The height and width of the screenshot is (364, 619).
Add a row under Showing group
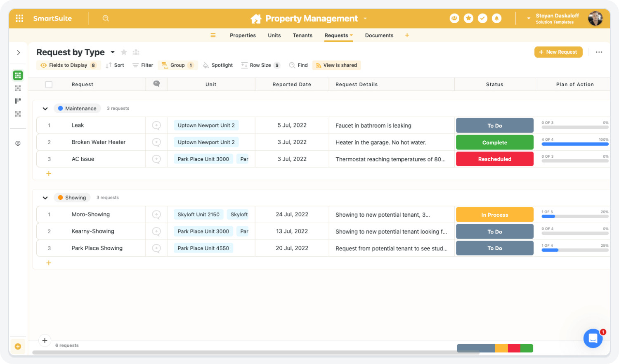[49, 263]
